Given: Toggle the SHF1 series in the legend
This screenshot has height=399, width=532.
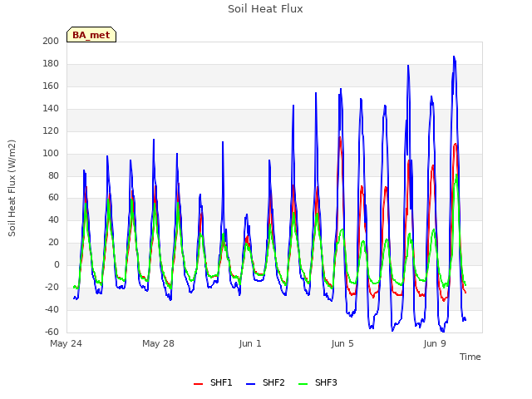Looking at the screenshot, I should 213,382.
